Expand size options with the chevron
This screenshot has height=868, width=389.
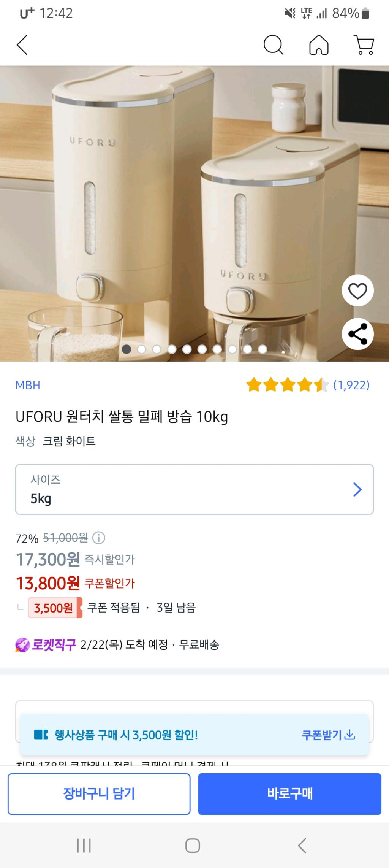point(357,490)
